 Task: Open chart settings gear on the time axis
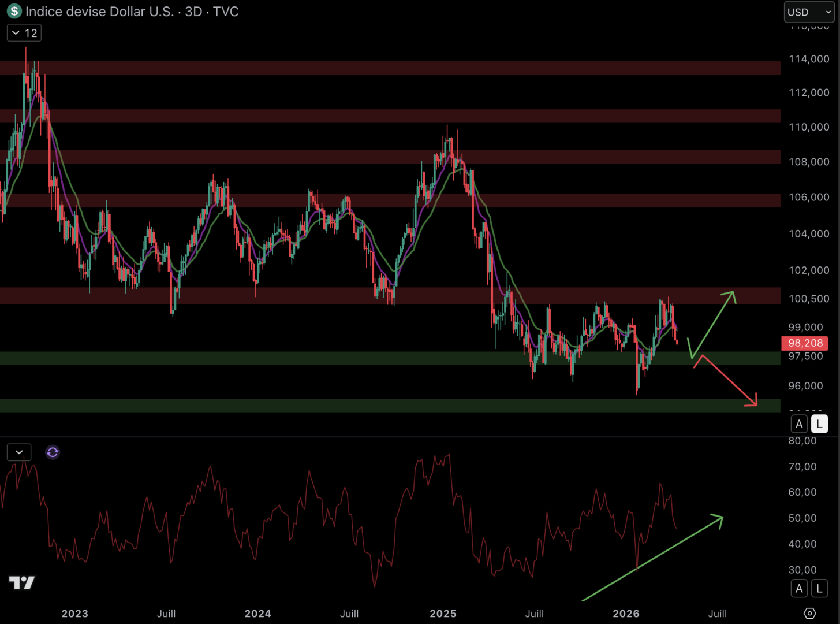pyautogui.click(x=809, y=614)
